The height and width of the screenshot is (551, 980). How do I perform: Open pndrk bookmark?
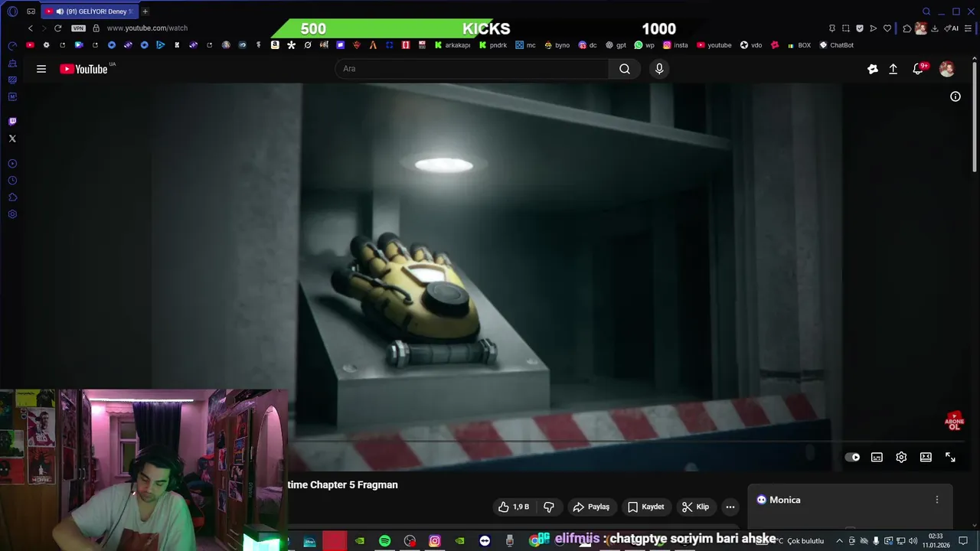point(493,45)
